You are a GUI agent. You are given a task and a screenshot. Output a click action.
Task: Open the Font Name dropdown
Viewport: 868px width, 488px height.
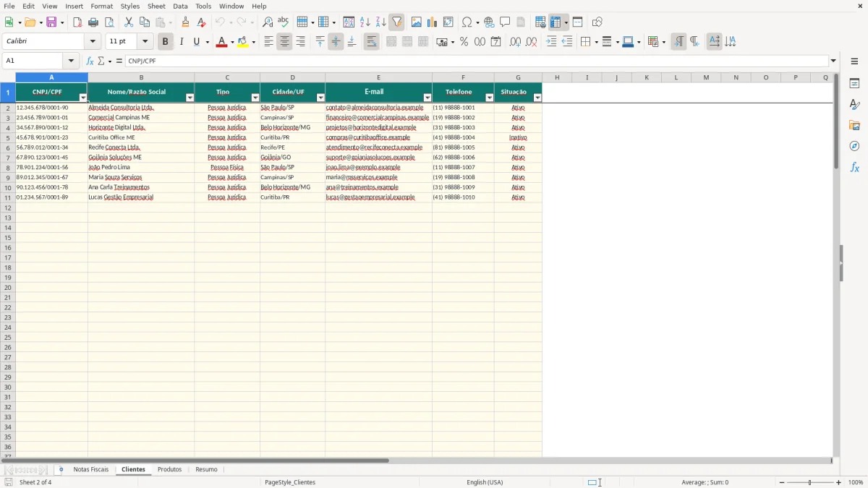93,42
